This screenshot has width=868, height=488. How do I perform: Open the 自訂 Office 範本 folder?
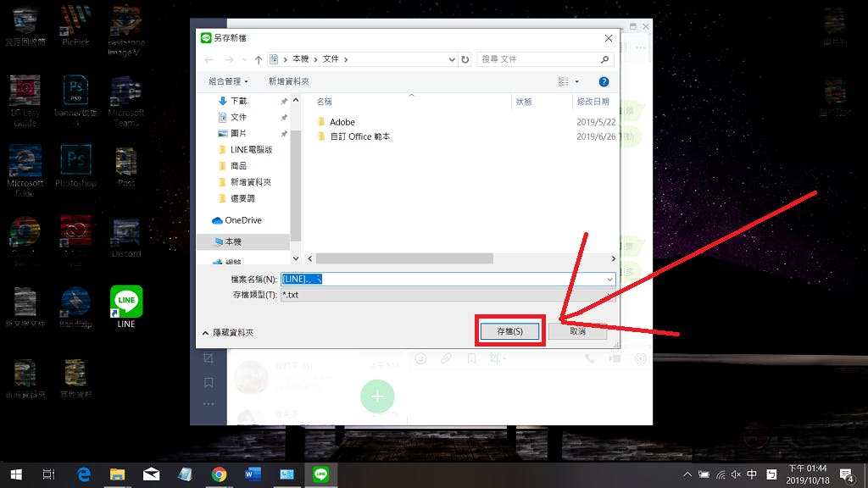pos(359,136)
